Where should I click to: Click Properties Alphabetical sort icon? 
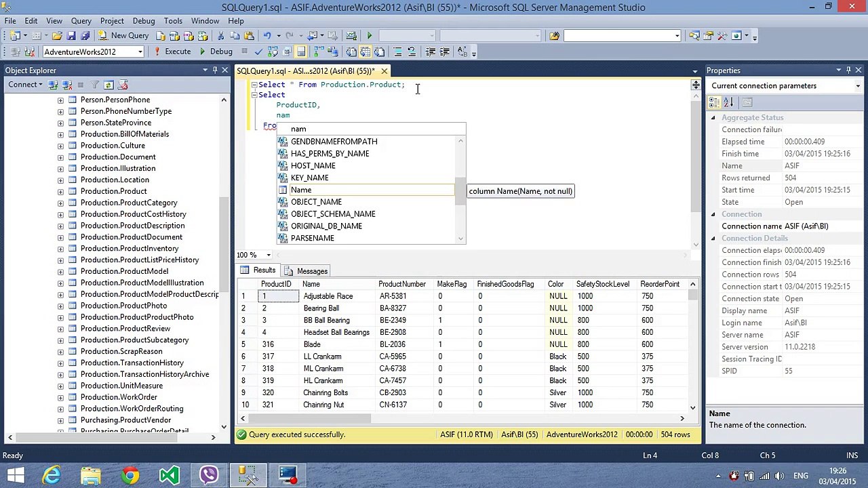point(728,102)
